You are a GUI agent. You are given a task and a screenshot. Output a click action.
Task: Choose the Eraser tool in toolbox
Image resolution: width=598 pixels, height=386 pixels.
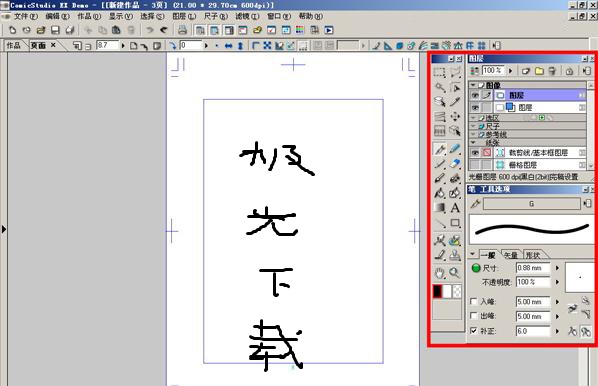point(455,164)
